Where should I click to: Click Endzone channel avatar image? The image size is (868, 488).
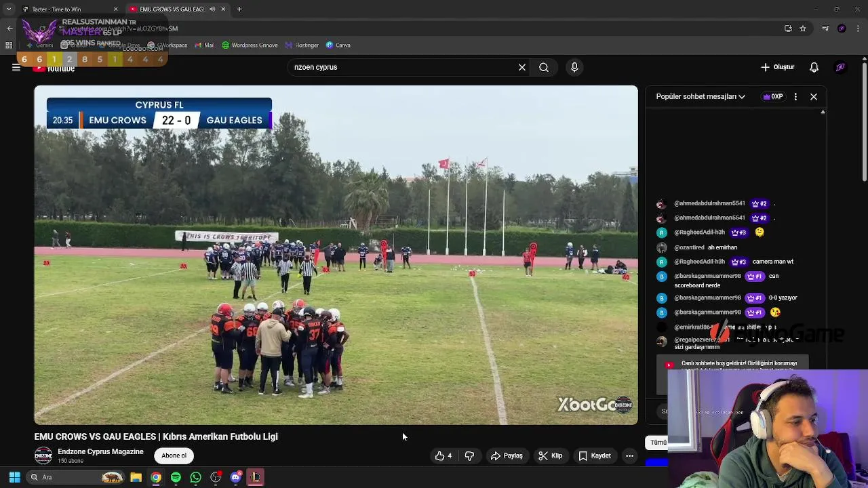[x=43, y=455]
